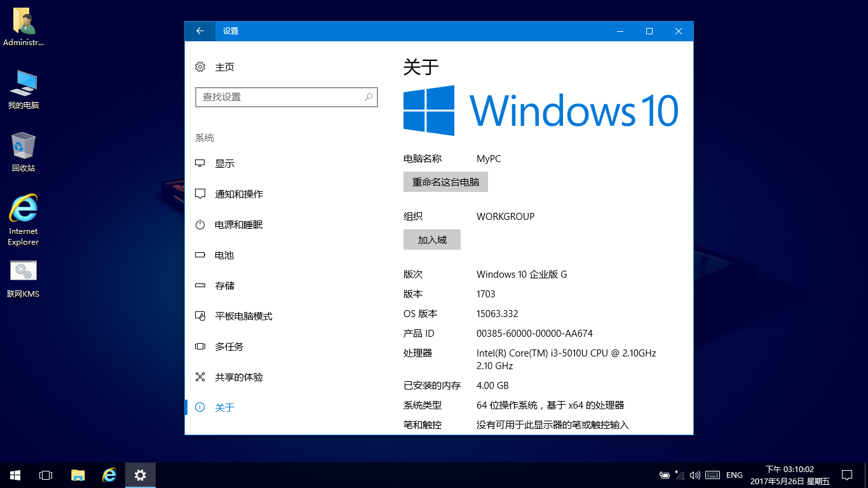
Task: Click the MyPC computer name value
Action: [x=489, y=159]
